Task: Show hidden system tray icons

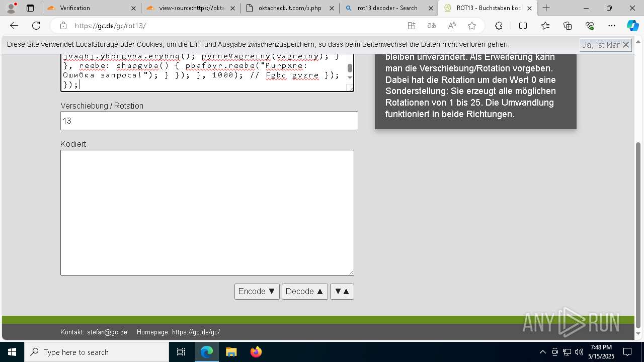Action: coord(542,352)
